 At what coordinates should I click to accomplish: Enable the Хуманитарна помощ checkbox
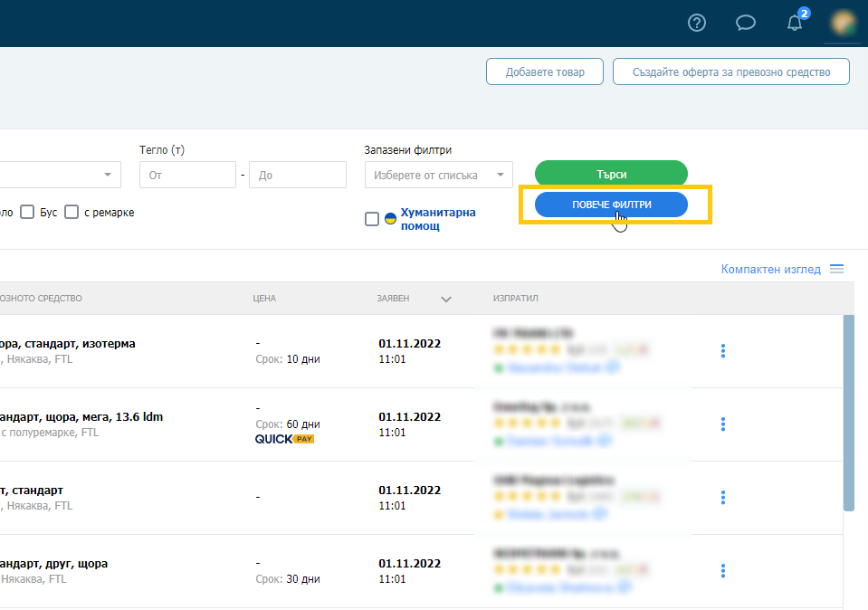coord(372,219)
